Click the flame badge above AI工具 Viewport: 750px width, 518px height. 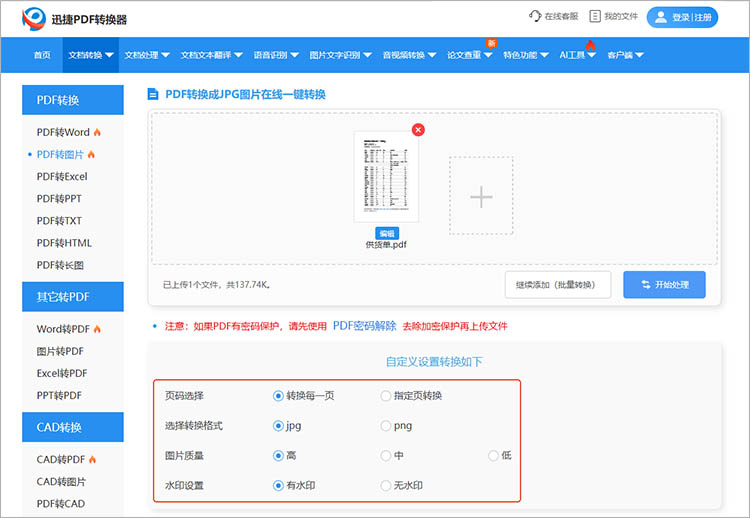click(x=590, y=45)
